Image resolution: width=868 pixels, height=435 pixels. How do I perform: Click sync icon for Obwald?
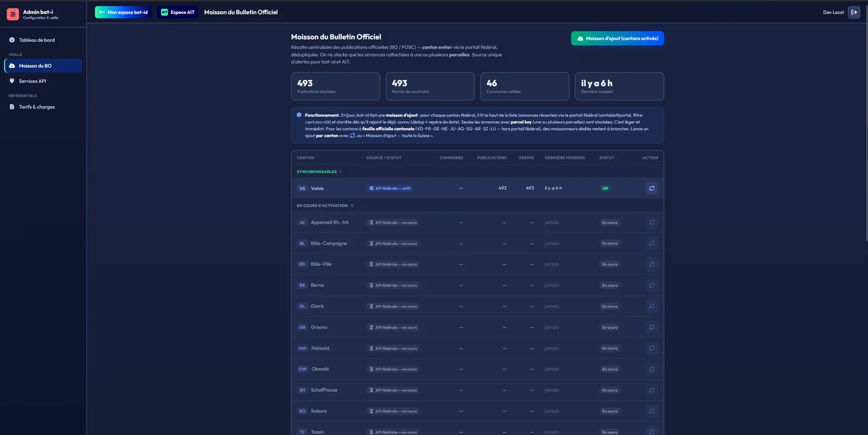pos(651,369)
